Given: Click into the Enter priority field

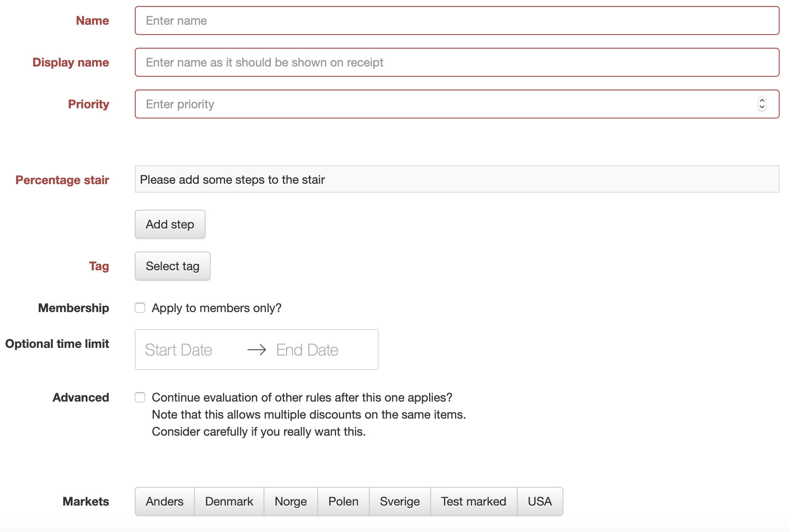Looking at the screenshot, I should click(444, 104).
